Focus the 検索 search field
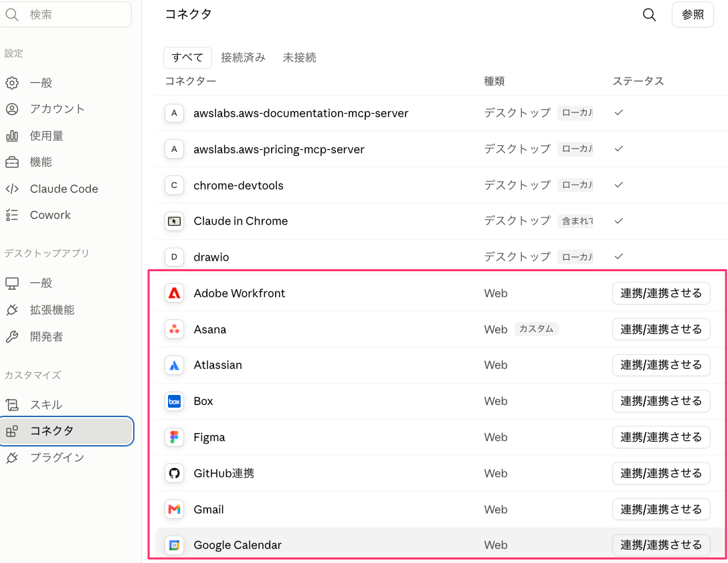This screenshot has height=563, width=728. tap(66, 15)
